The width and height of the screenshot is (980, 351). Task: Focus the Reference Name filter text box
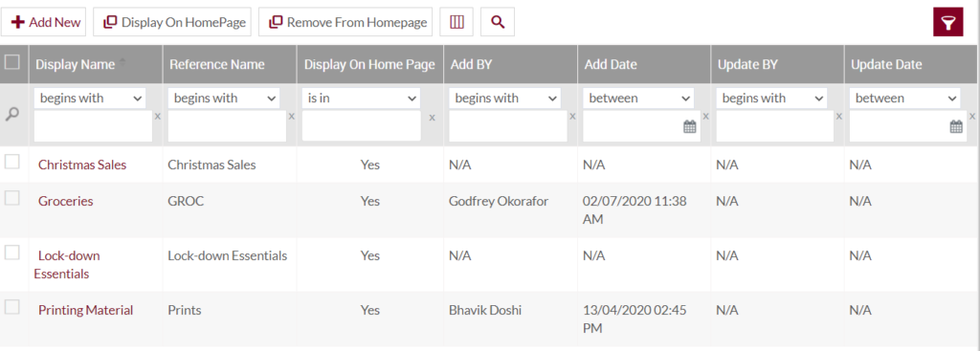(227, 126)
